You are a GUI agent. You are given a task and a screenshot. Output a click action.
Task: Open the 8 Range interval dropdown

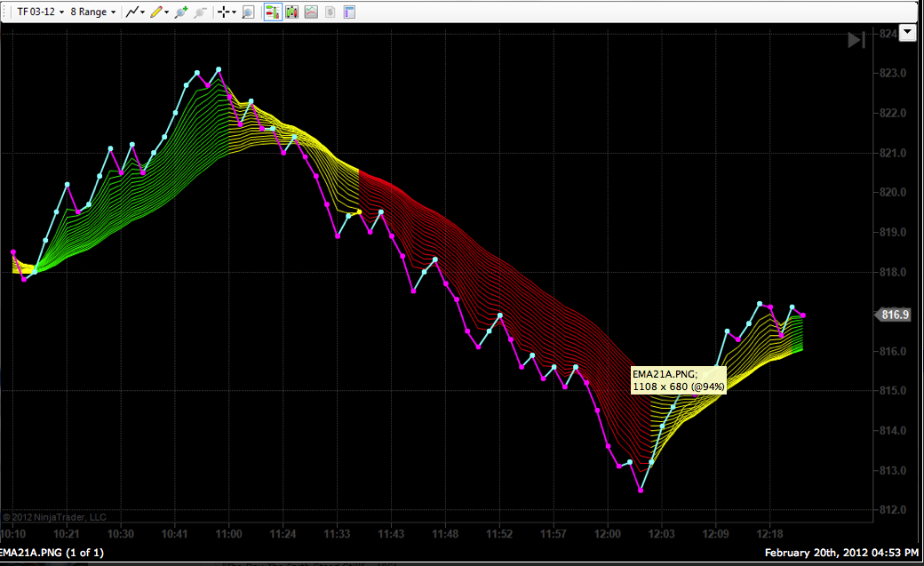[x=92, y=12]
